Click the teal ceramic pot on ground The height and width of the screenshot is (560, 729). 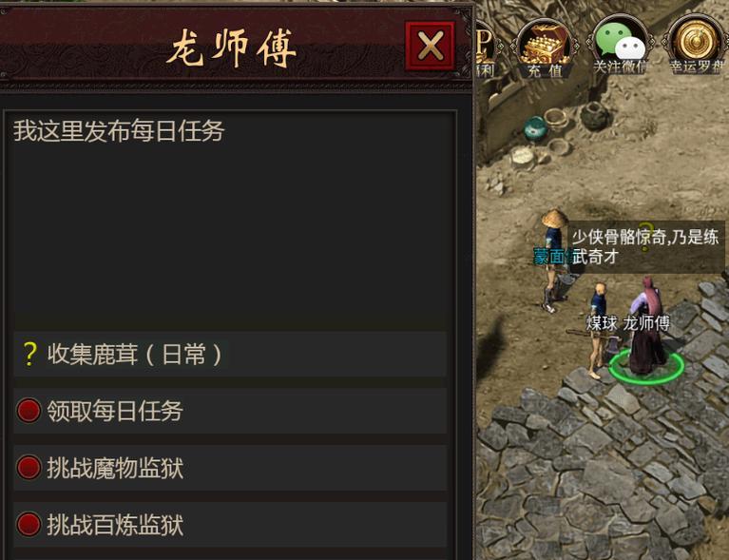[x=535, y=127]
